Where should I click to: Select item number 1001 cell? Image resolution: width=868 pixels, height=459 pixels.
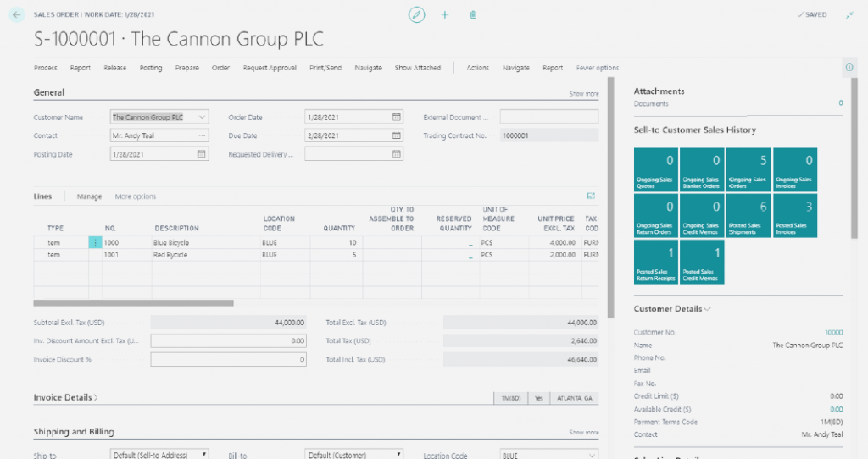point(127,255)
